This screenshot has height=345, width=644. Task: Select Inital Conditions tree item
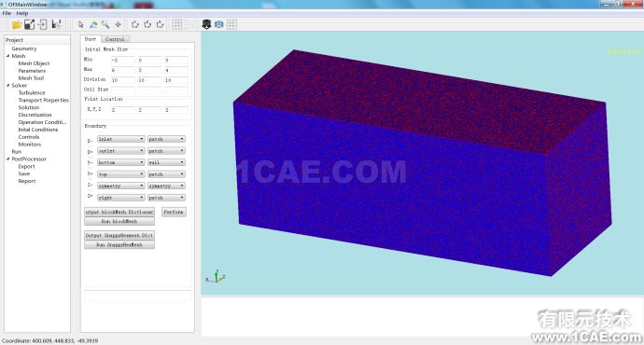coord(37,130)
